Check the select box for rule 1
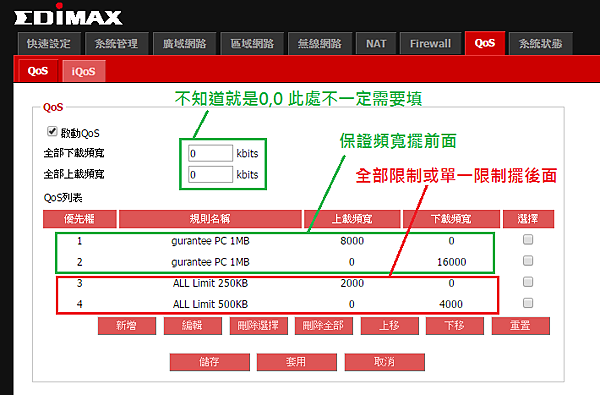Viewport: 600px width, 395px height. coord(528,240)
